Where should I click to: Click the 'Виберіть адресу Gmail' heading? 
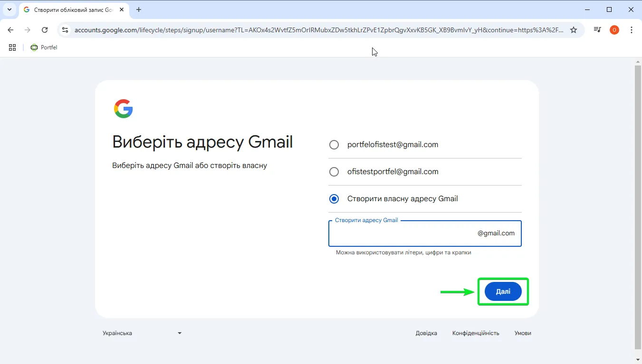tap(202, 142)
